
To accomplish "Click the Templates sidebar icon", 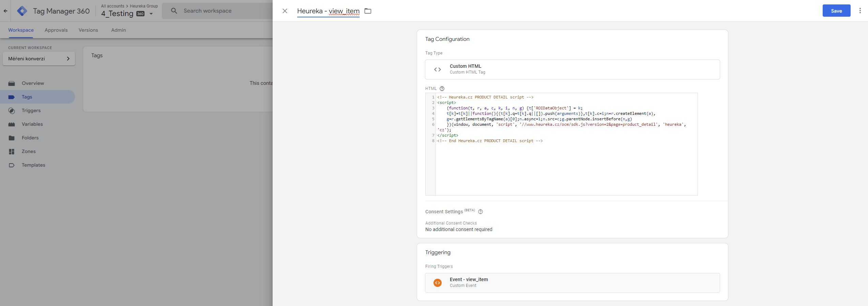I will point(12,165).
